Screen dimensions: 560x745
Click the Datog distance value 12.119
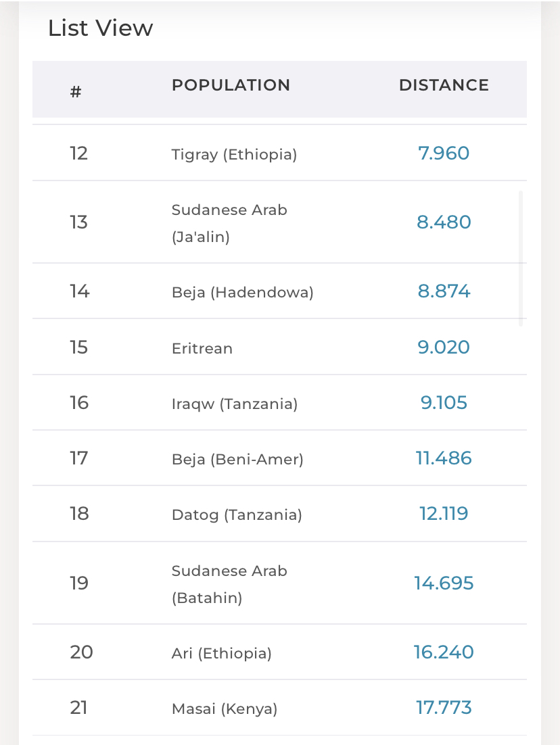click(444, 514)
